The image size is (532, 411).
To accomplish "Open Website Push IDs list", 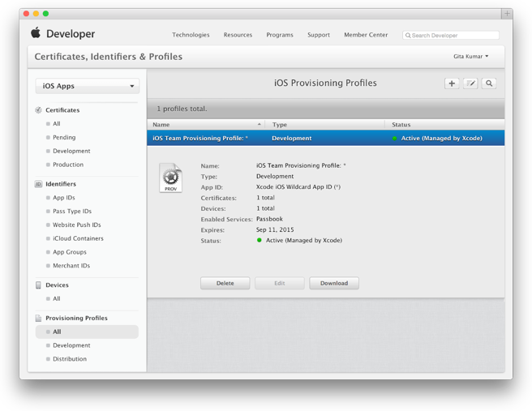I will pyautogui.click(x=77, y=225).
